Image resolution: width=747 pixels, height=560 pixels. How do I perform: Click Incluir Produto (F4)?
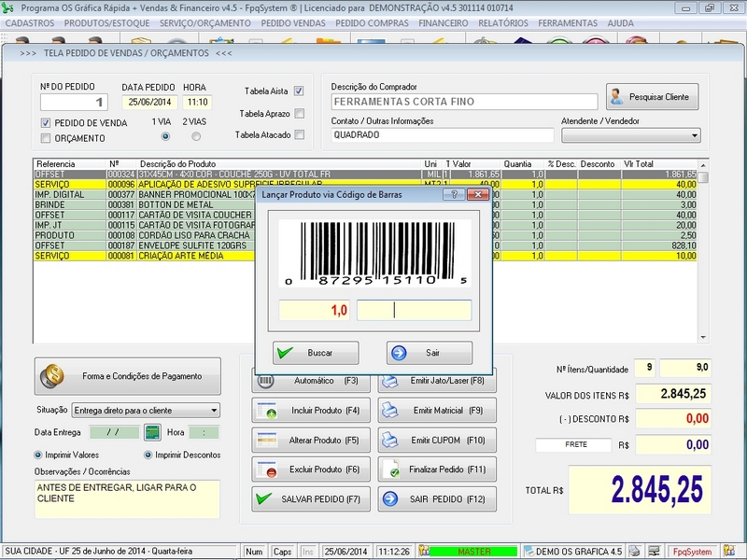pos(311,411)
